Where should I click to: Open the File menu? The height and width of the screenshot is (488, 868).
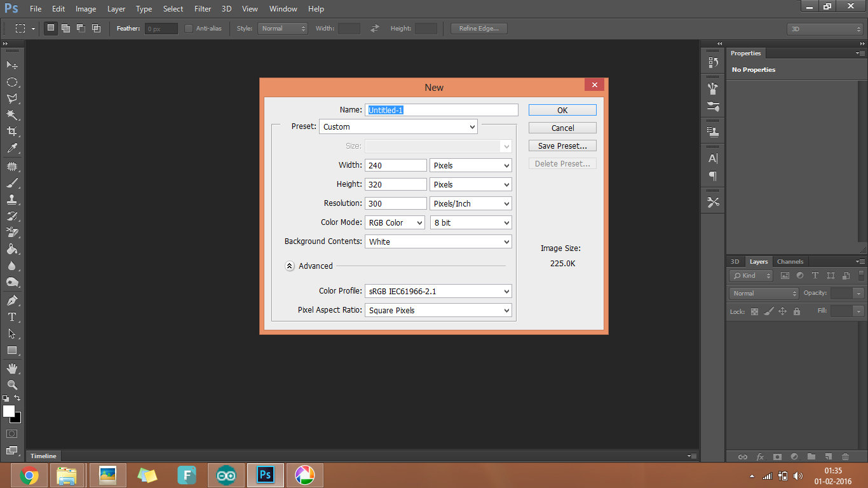click(36, 9)
